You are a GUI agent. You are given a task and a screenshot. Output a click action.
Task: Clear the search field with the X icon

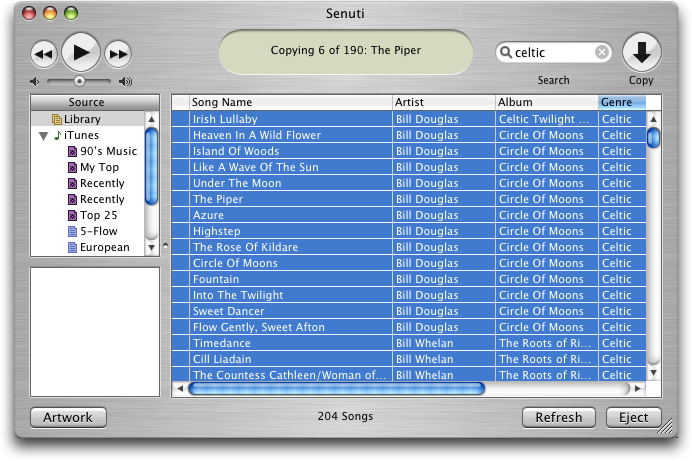602,52
